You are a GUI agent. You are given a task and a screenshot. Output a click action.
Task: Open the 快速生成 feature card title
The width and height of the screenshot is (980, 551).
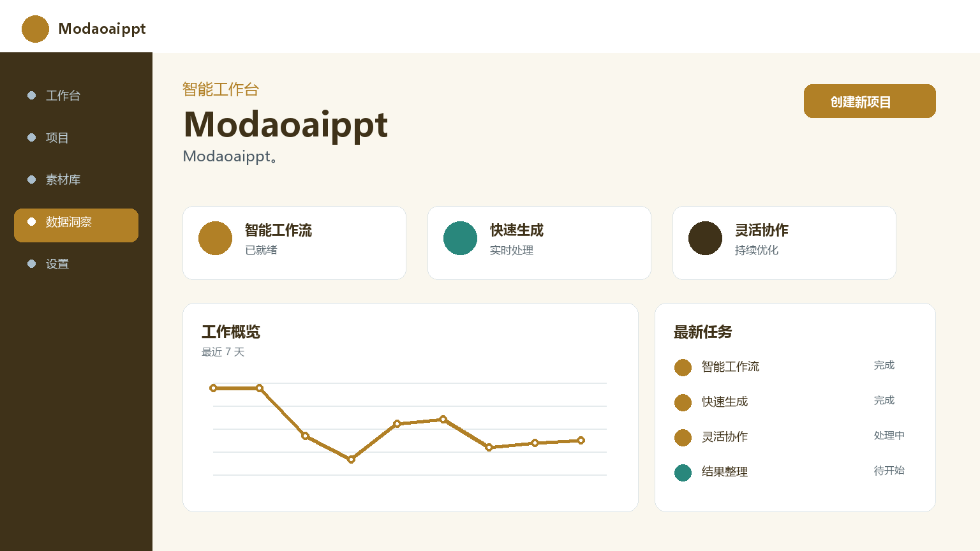pyautogui.click(x=517, y=230)
